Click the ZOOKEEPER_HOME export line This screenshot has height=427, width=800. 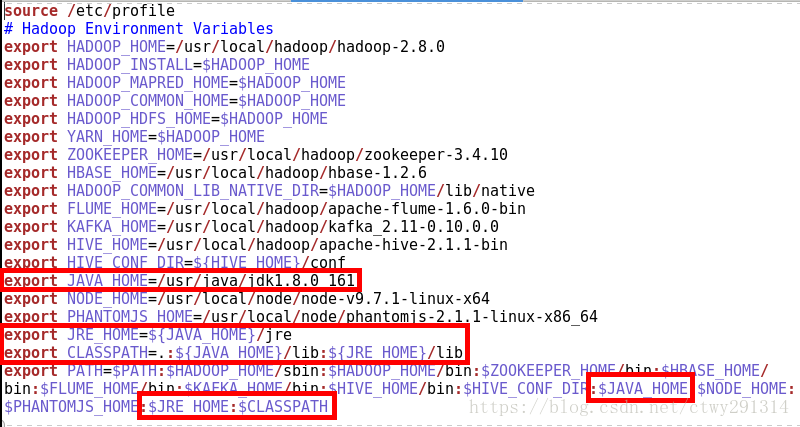(256, 154)
